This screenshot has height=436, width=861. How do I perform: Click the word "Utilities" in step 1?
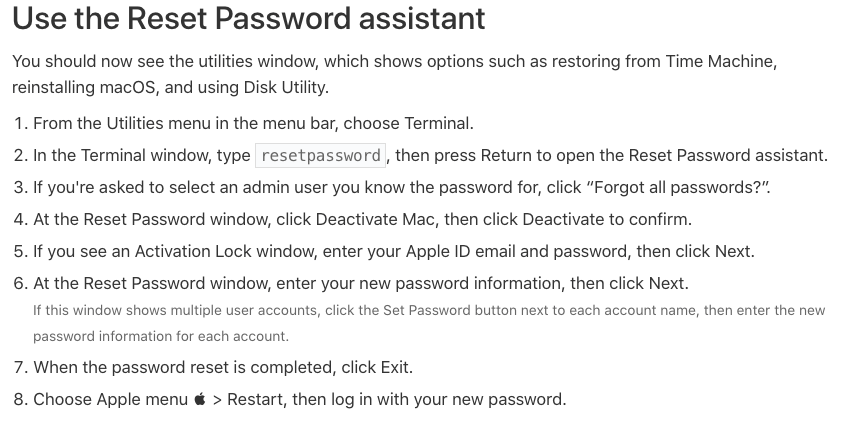135,123
